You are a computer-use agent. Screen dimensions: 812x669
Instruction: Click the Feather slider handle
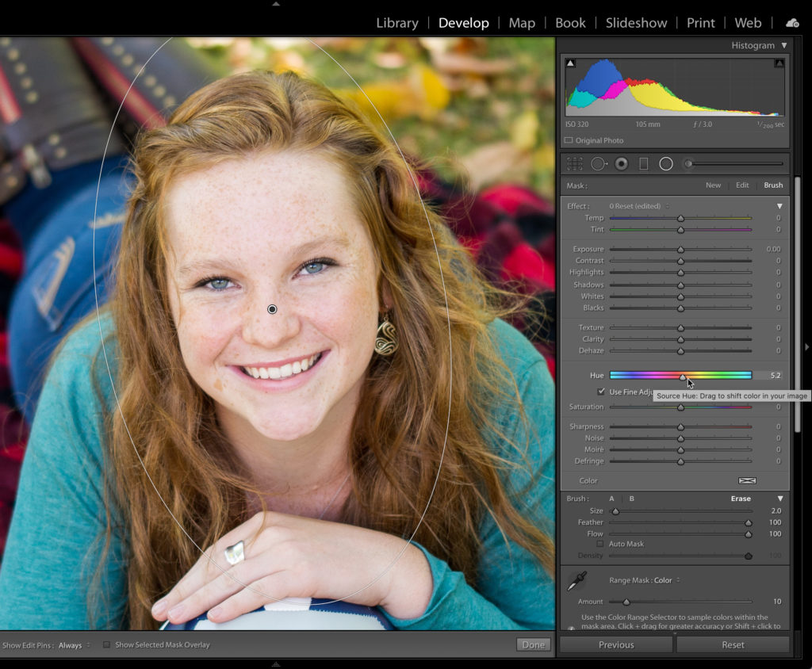[x=749, y=523]
